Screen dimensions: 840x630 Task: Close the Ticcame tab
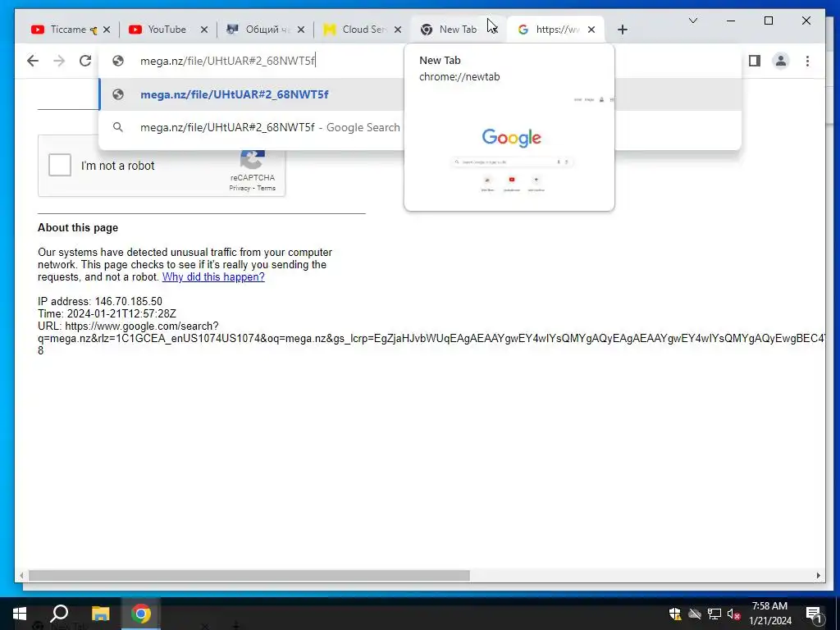(x=107, y=30)
